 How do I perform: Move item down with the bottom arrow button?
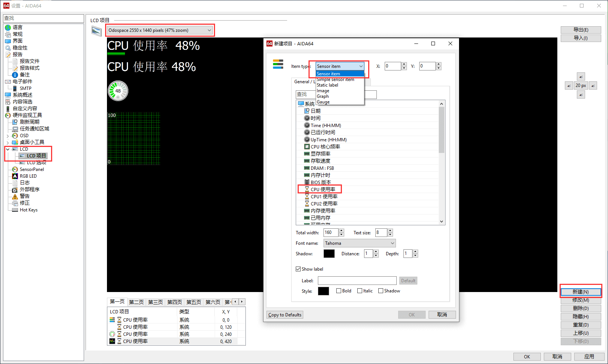coord(581,95)
